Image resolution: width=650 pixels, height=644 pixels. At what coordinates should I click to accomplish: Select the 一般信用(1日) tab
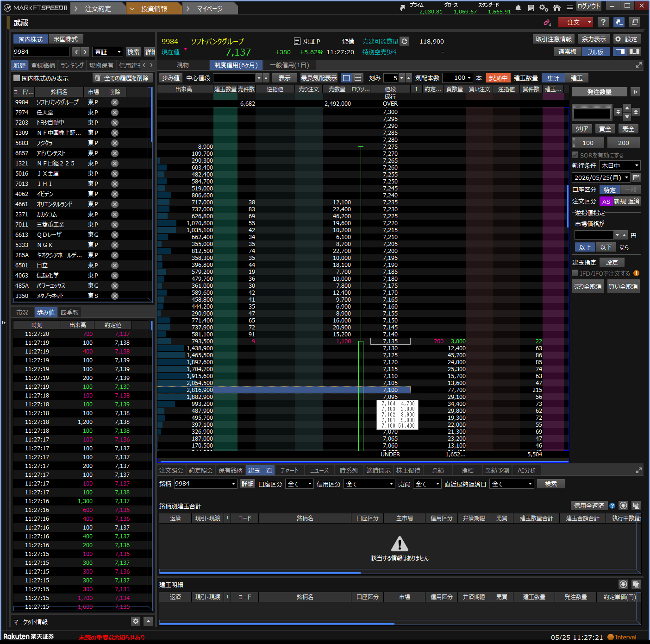[x=289, y=65]
